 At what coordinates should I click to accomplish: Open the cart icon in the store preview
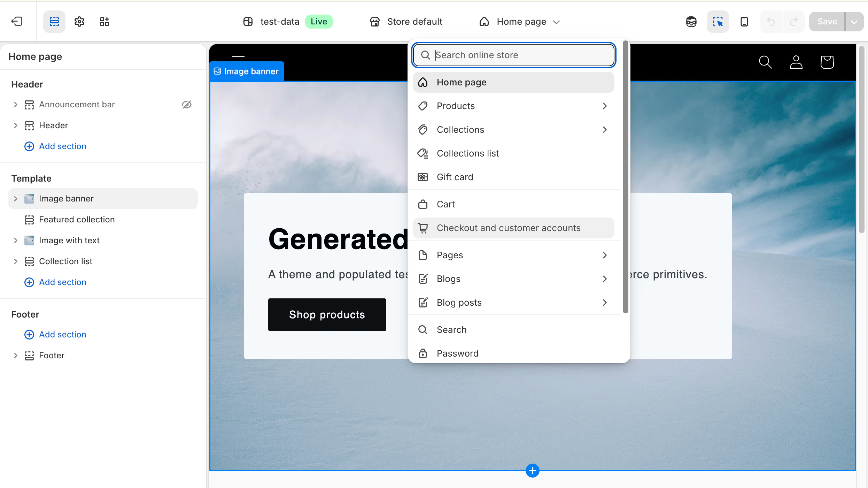[827, 62]
